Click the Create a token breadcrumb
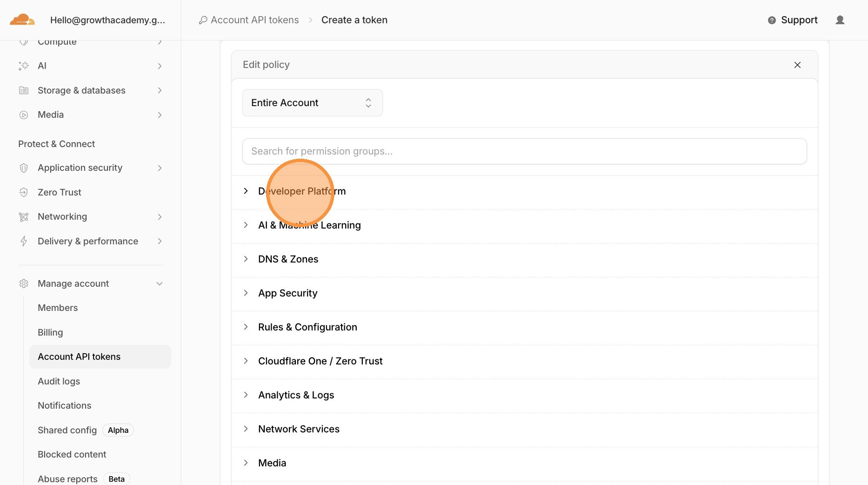Viewport: 868px width, 485px height. click(x=354, y=20)
